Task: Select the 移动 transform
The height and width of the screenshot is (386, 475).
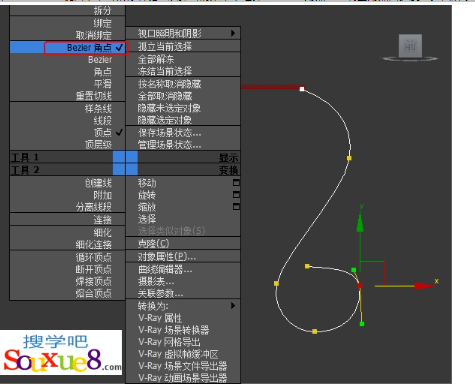Action: tap(147, 183)
